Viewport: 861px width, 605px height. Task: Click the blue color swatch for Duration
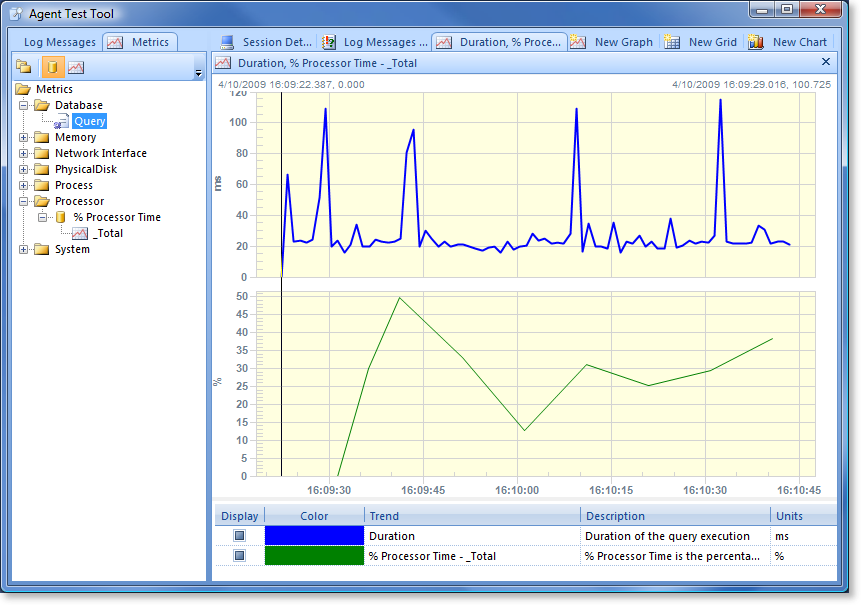(314, 536)
